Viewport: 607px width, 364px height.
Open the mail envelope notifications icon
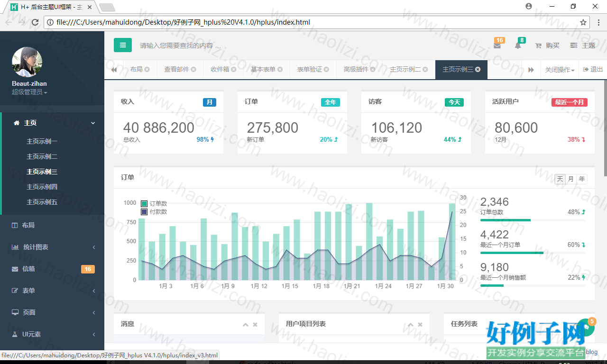pos(497,46)
